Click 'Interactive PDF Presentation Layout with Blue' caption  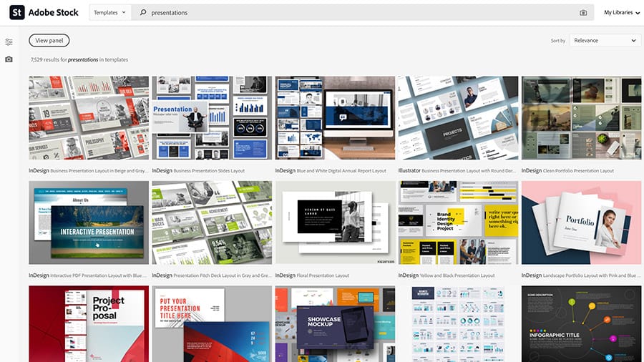[88, 275]
